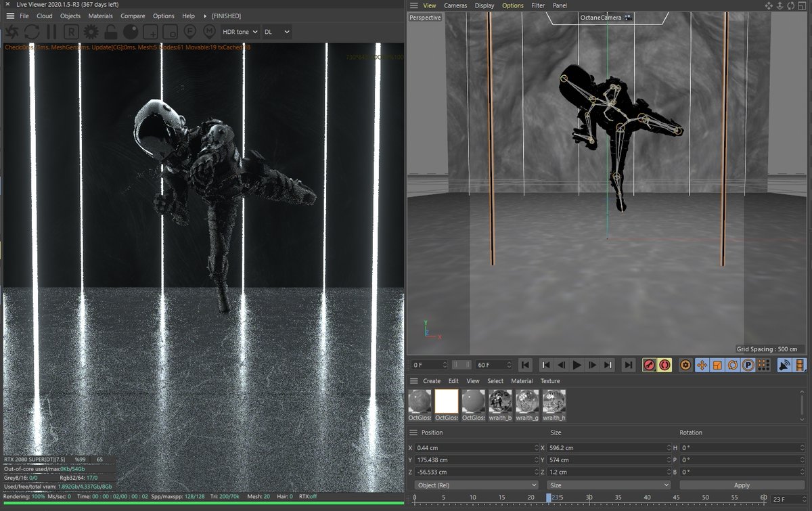Select the white OctGloss material thumbnail
Image resolution: width=812 pixels, height=511 pixels.
tap(447, 401)
